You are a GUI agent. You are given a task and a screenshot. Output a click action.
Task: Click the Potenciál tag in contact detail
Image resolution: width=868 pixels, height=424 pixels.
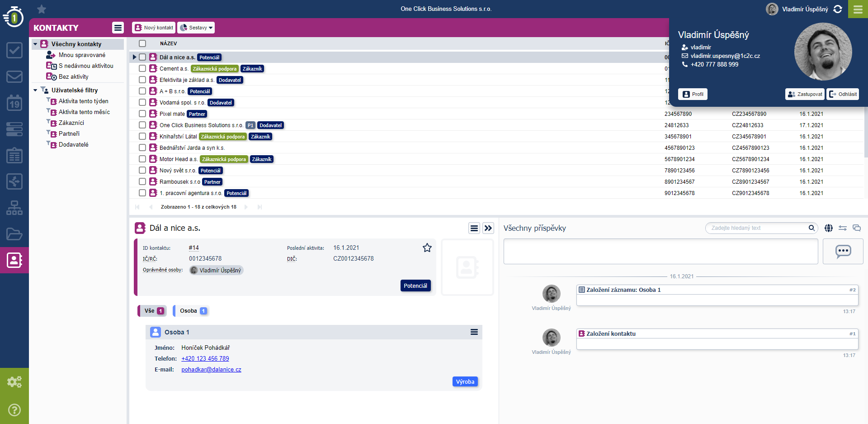pos(415,286)
